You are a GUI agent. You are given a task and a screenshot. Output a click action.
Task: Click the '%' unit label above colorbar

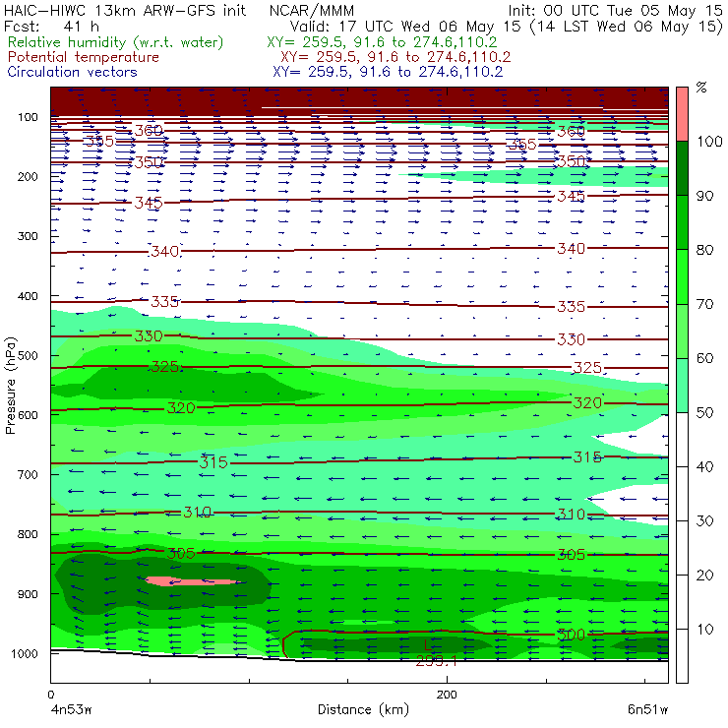click(701, 87)
